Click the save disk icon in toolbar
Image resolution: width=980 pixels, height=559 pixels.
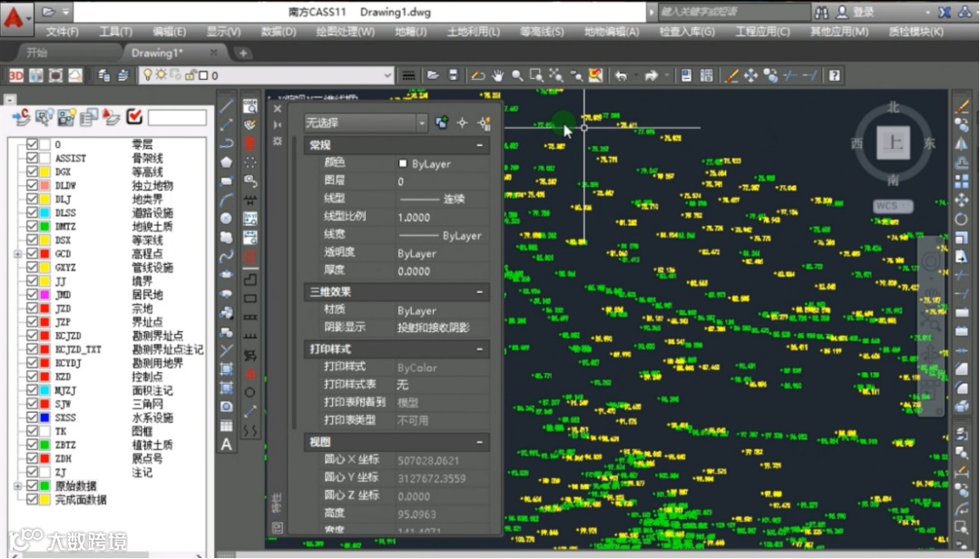coord(454,75)
